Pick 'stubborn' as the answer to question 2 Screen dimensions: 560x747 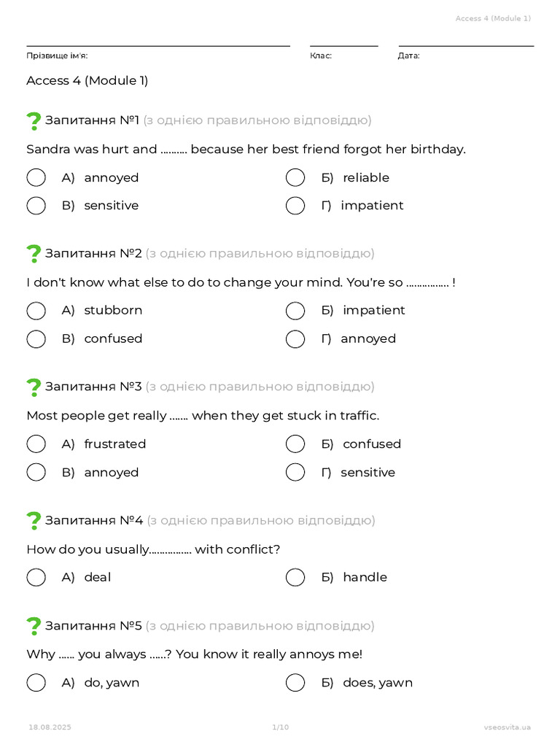pyautogui.click(x=36, y=311)
